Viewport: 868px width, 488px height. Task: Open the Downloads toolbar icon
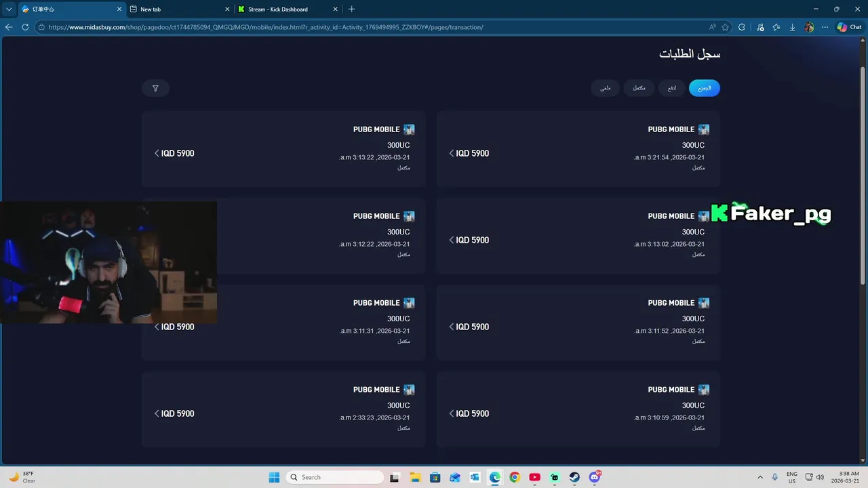click(x=793, y=27)
